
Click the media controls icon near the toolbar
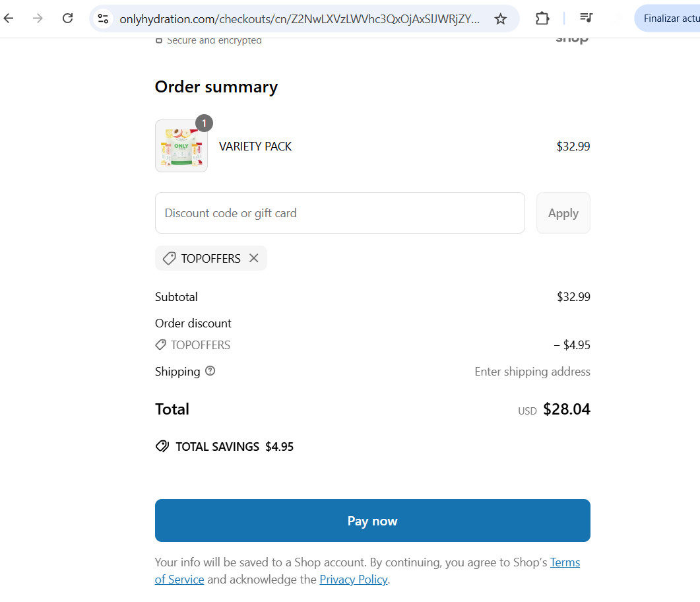(x=586, y=18)
